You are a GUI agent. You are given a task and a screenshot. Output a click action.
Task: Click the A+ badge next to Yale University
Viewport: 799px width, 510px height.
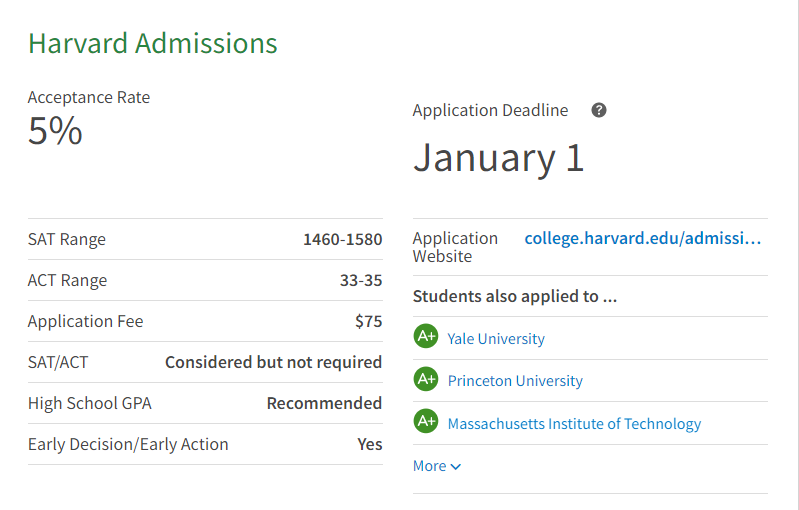tap(426, 337)
